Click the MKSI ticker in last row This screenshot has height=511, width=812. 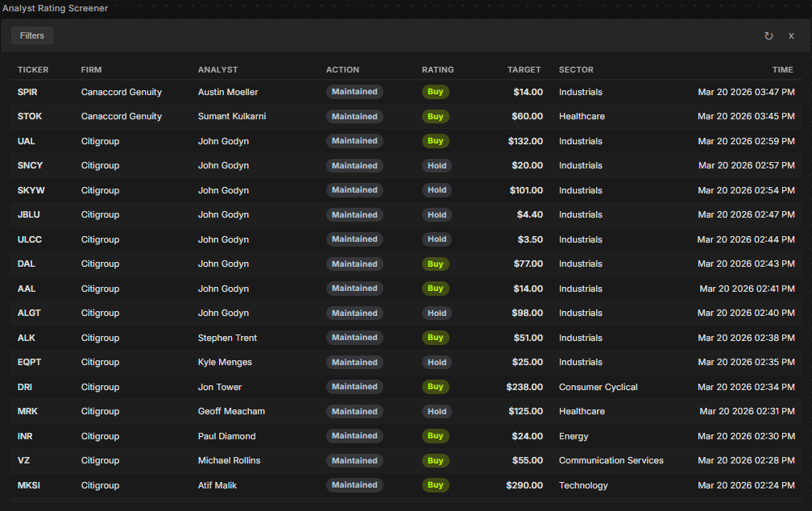(28, 485)
